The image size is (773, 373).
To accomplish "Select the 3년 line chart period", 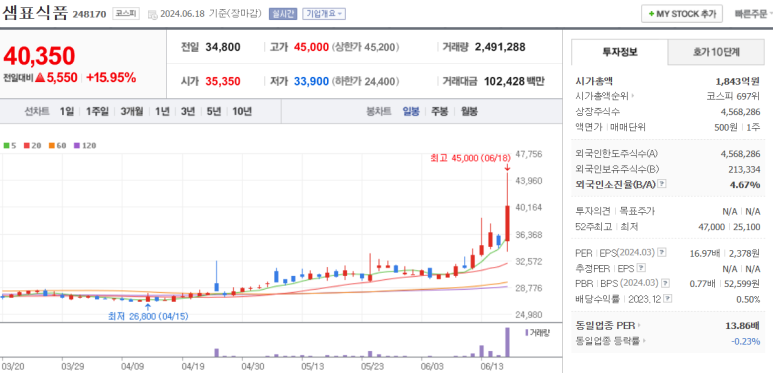I will point(188,111).
